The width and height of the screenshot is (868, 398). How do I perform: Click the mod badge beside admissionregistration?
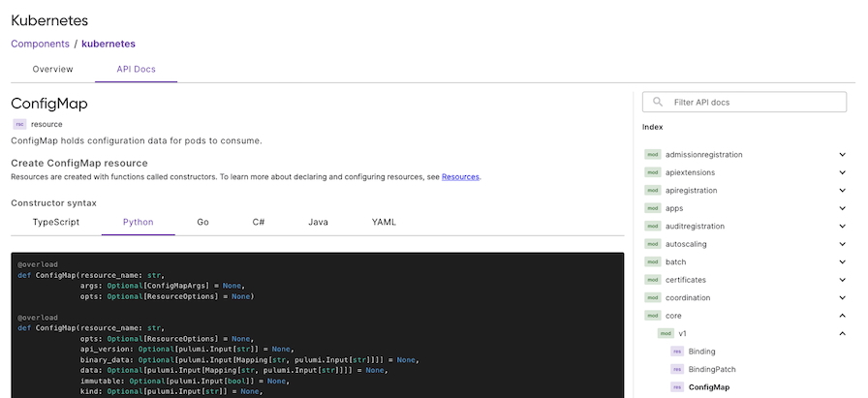pos(653,154)
